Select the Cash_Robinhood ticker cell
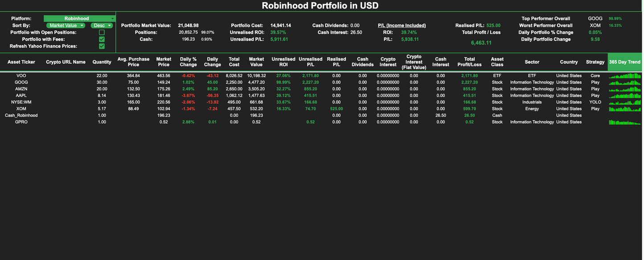Viewport: 644px width, 260px height. (x=21, y=115)
